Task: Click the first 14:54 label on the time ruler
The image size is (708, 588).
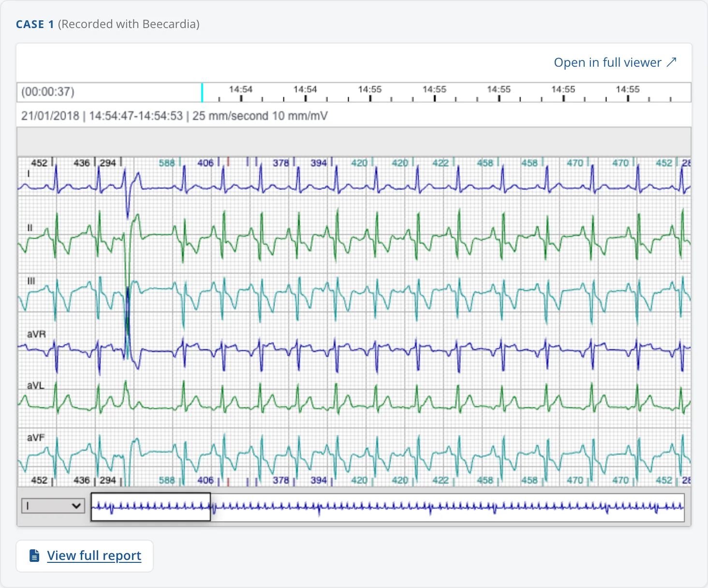Action: click(x=240, y=89)
